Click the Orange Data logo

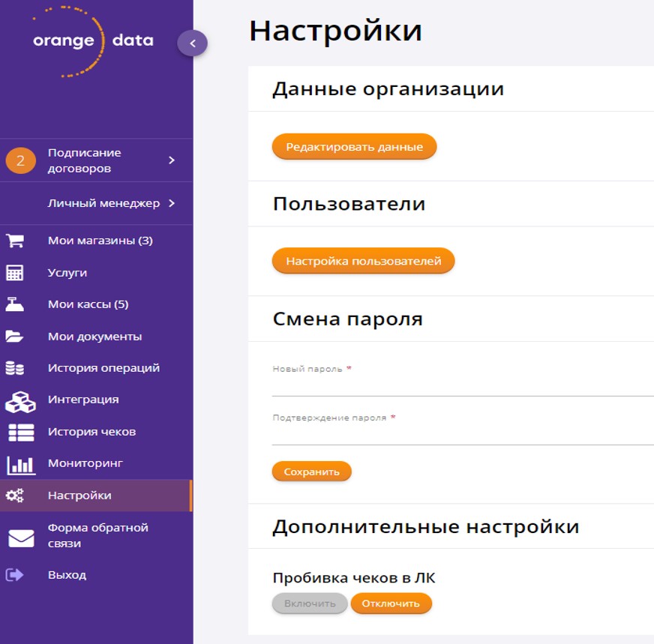click(x=93, y=40)
